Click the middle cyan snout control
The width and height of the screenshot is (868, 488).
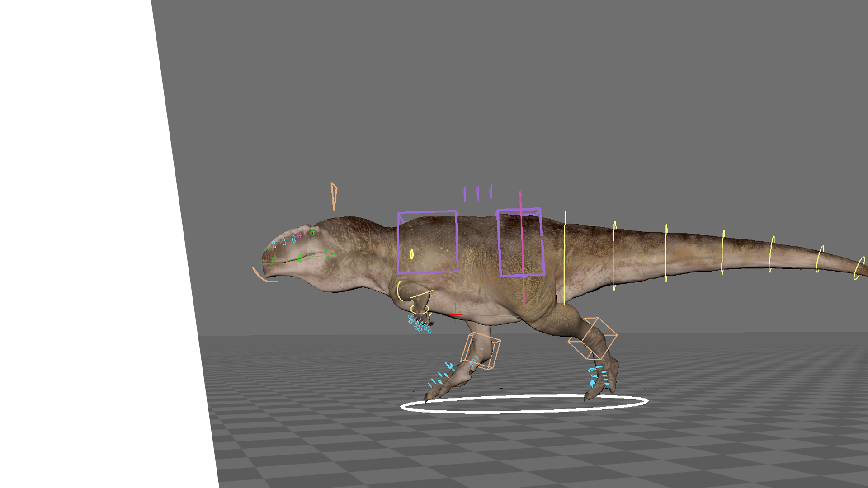pyautogui.click(x=284, y=242)
